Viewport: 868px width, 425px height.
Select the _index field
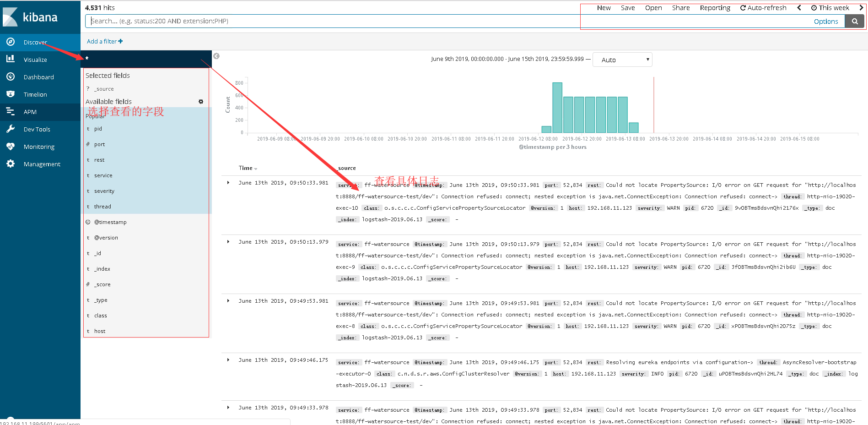click(x=102, y=269)
